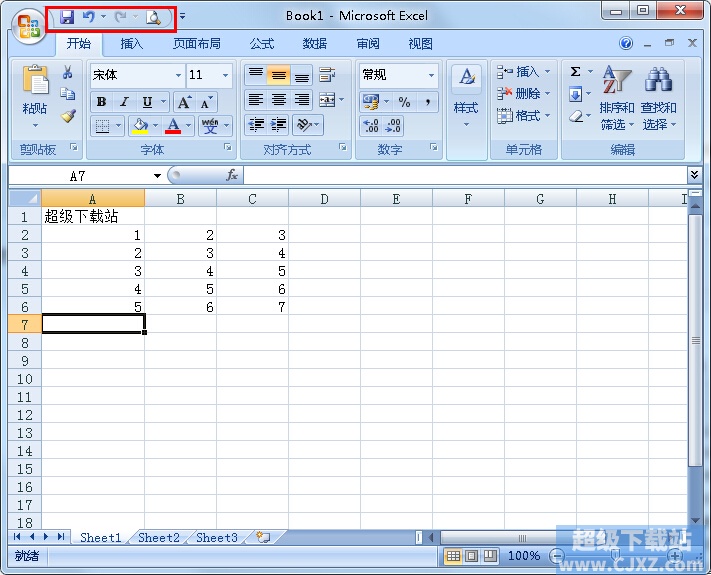This screenshot has width=711, height=575.
Task: Click the 格式 cells button
Action: click(x=522, y=116)
